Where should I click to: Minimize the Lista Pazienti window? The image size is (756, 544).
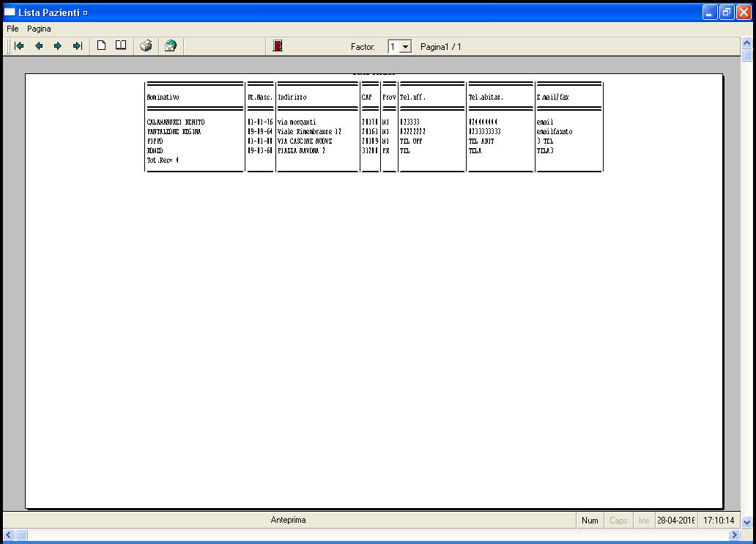[x=710, y=12]
